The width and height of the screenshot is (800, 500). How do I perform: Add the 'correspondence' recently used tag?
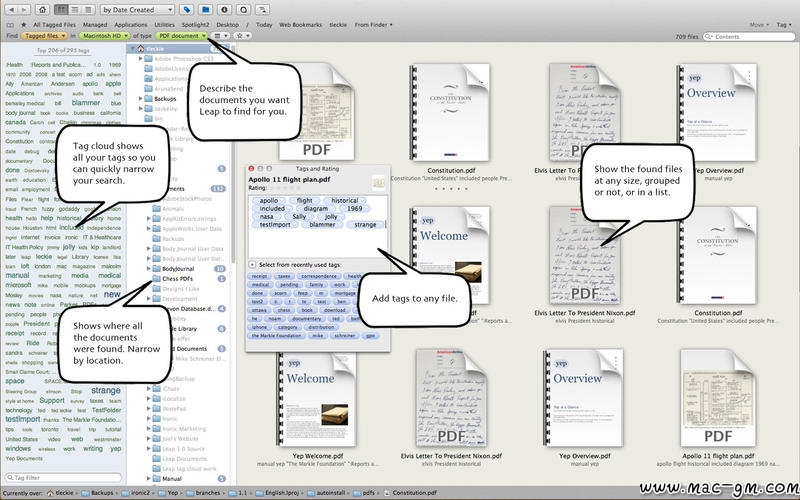[319, 276]
